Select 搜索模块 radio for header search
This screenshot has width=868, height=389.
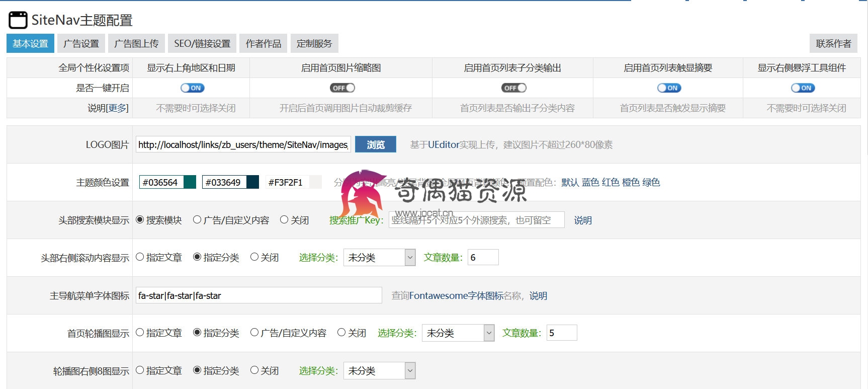(140, 220)
